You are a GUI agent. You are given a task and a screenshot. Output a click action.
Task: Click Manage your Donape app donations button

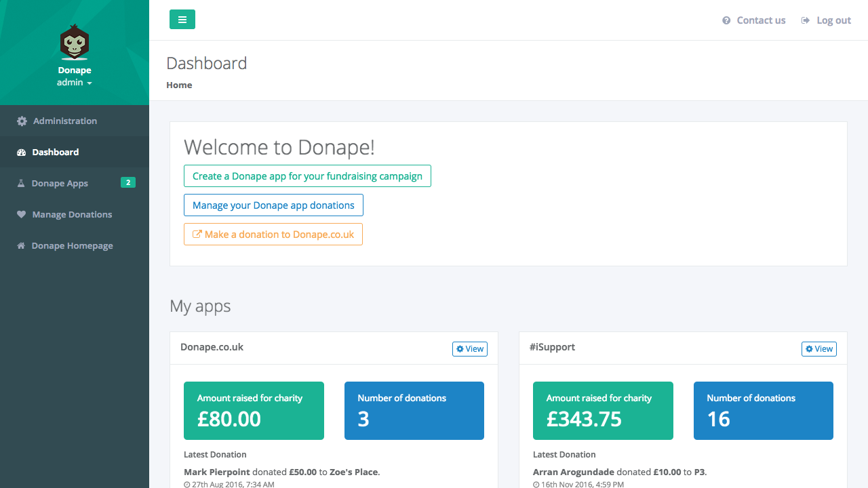(x=273, y=205)
